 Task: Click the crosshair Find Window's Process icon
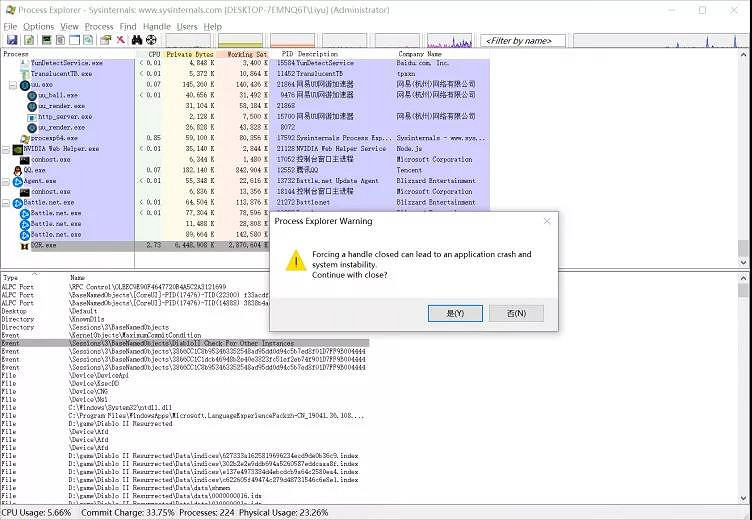[x=151, y=40]
